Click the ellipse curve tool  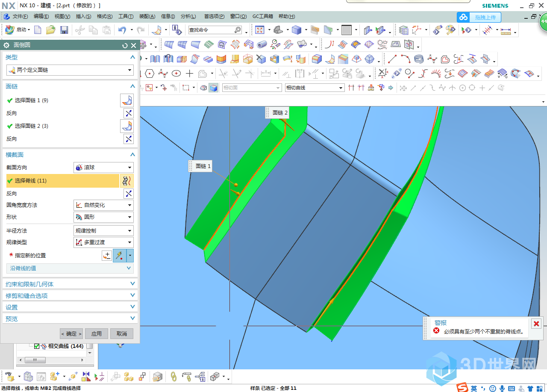(x=176, y=73)
